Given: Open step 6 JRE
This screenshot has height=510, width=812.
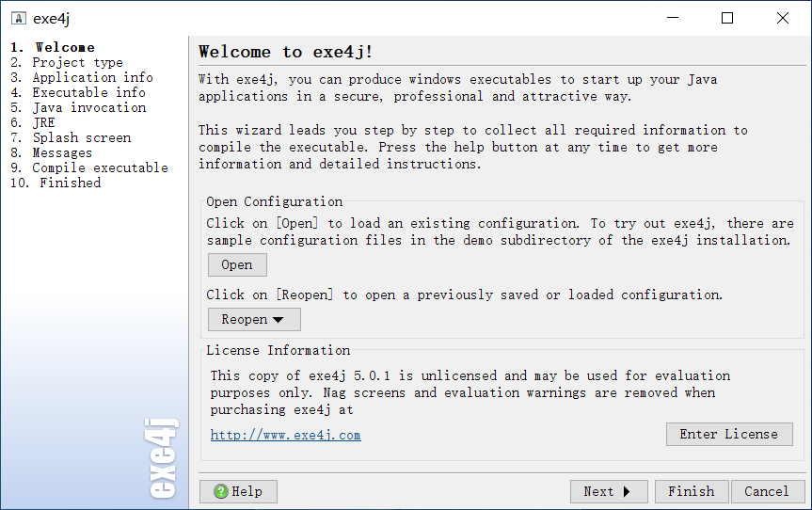Looking at the screenshot, I should (x=33, y=122).
